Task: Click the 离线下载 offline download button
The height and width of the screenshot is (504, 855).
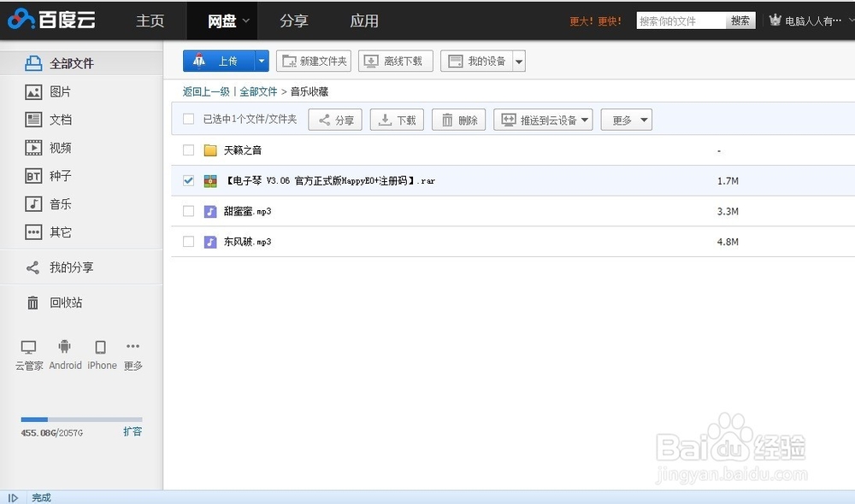Action: tap(395, 61)
